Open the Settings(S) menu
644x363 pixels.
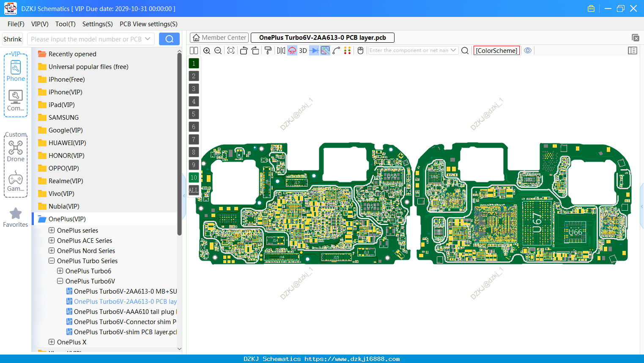point(98,24)
